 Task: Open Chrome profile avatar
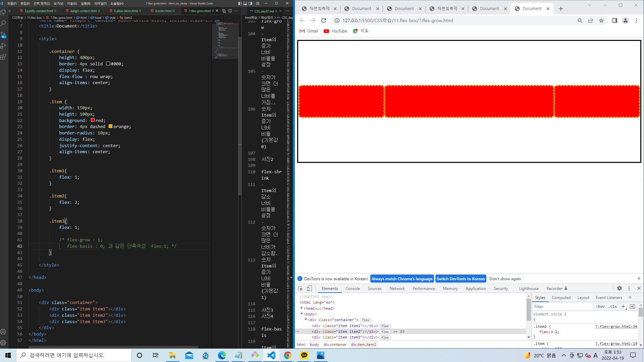tap(626, 20)
